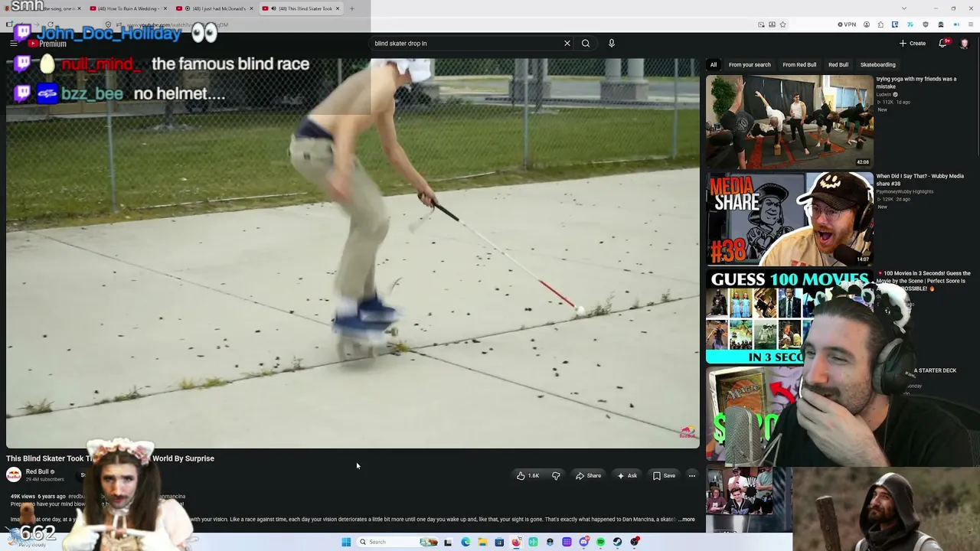
Task: Open Microsoft Store from the taskbar
Action: pos(499,542)
